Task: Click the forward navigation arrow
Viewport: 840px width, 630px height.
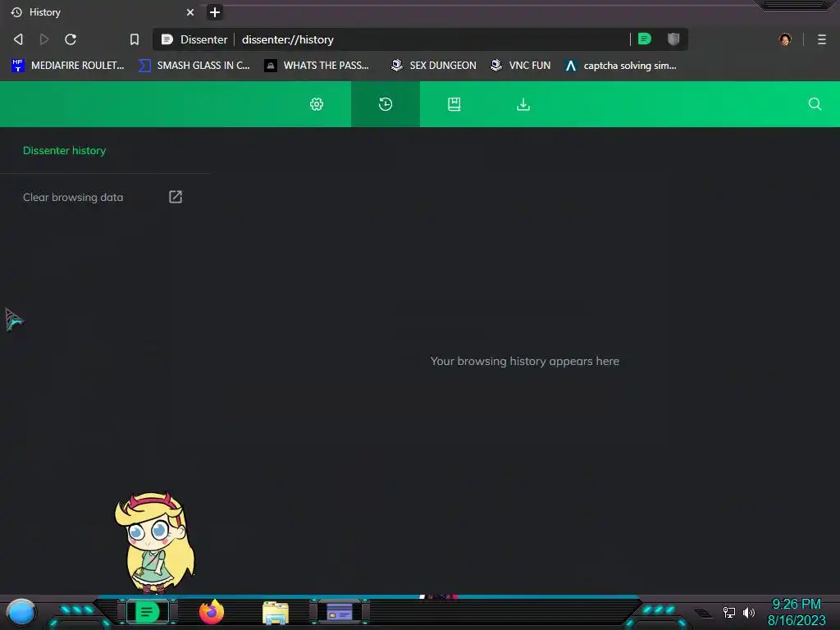Action: [44, 39]
